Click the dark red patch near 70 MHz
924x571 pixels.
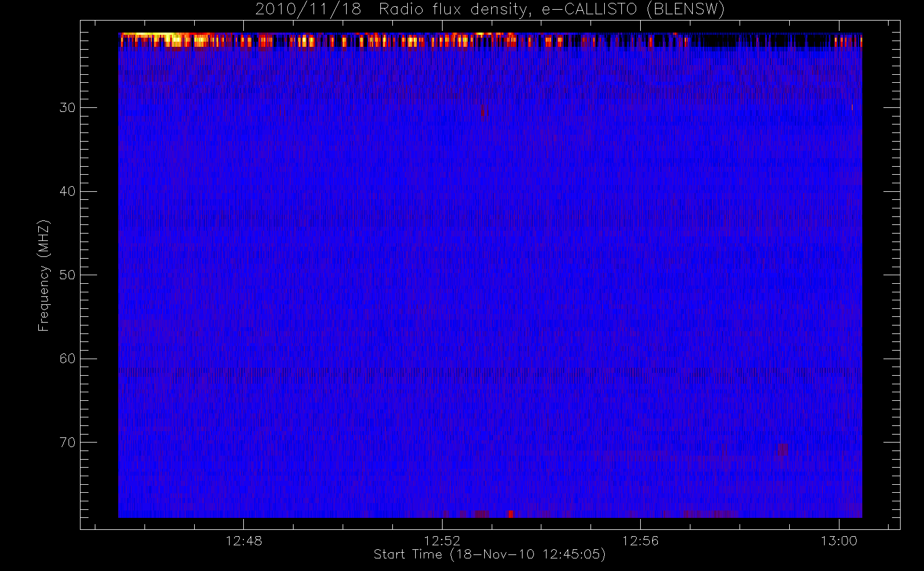pyautogui.click(x=782, y=449)
